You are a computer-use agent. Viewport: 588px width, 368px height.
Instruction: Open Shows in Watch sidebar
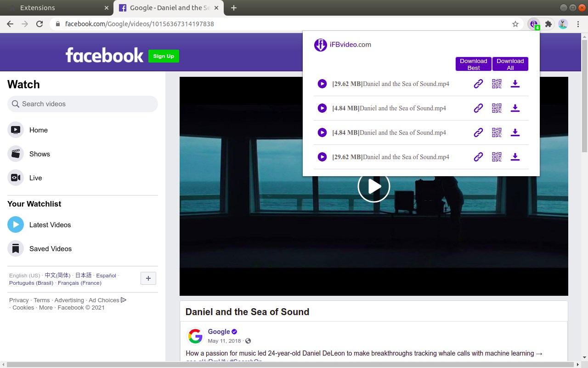(83, 154)
